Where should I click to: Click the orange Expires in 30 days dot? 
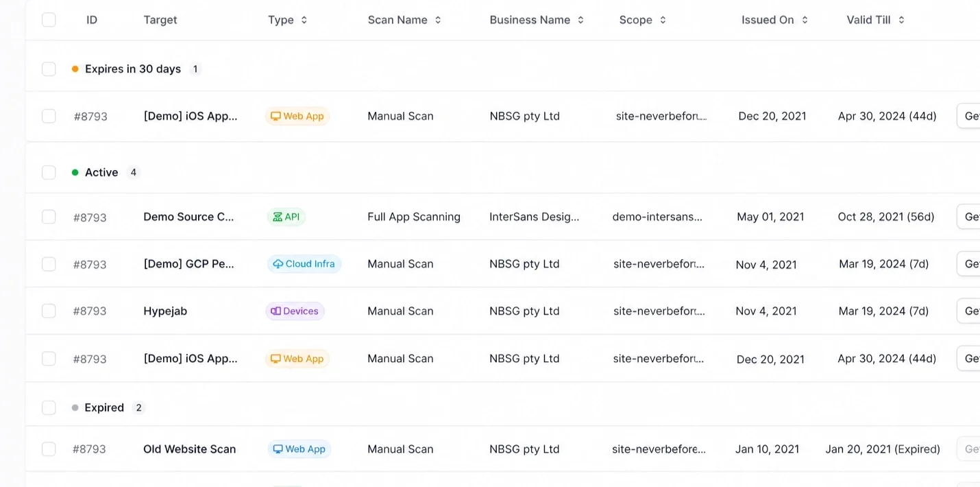[75, 69]
